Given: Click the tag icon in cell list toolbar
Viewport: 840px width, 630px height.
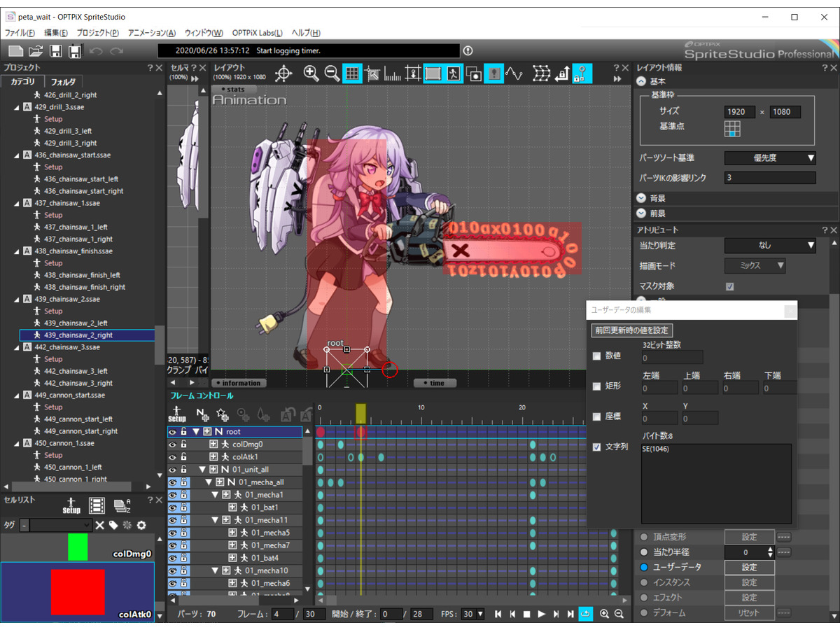Looking at the screenshot, I should (x=113, y=525).
